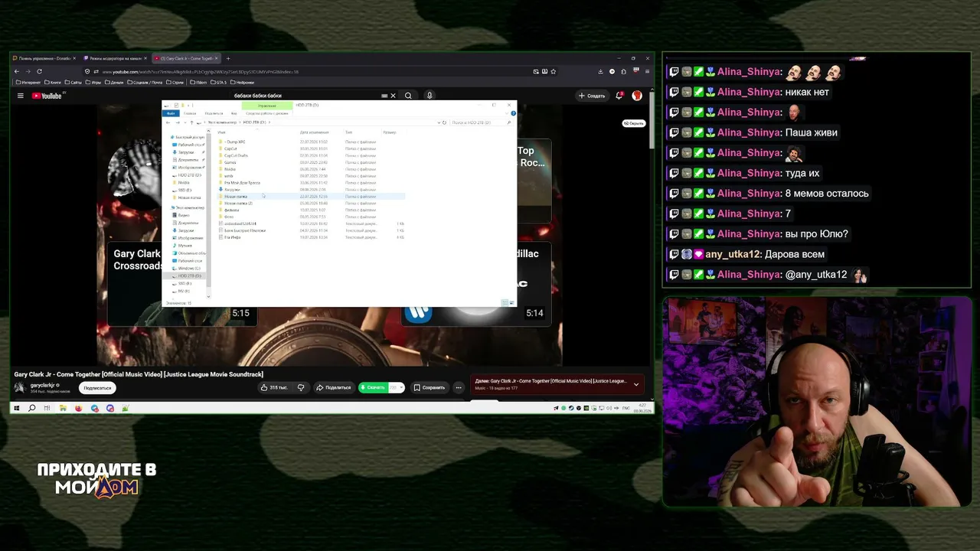Sort files by Дата изменения column

pos(314,132)
